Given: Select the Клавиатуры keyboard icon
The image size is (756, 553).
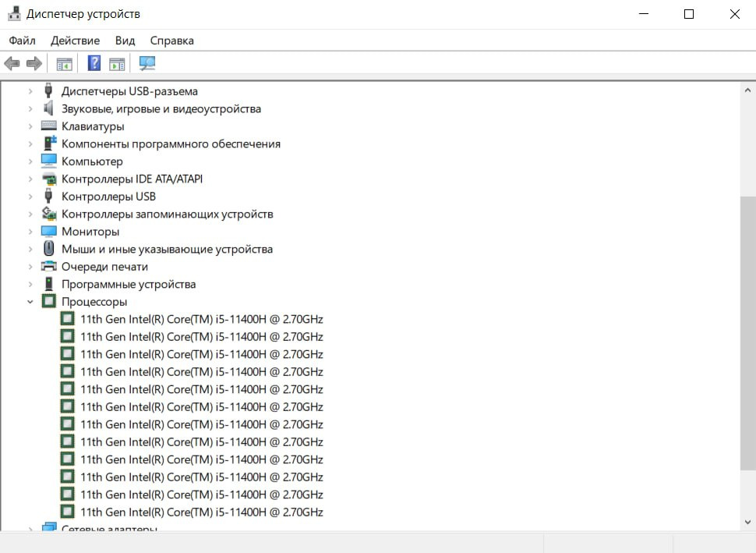Looking at the screenshot, I should pyautogui.click(x=49, y=126).
